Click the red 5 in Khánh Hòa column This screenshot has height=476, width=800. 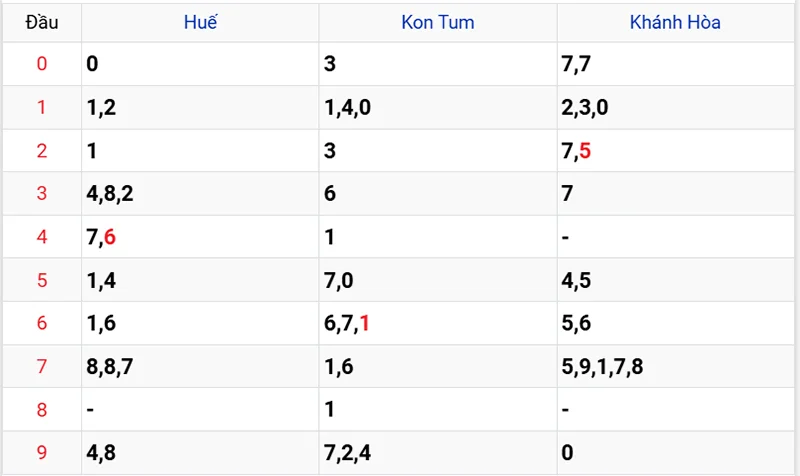585,151
